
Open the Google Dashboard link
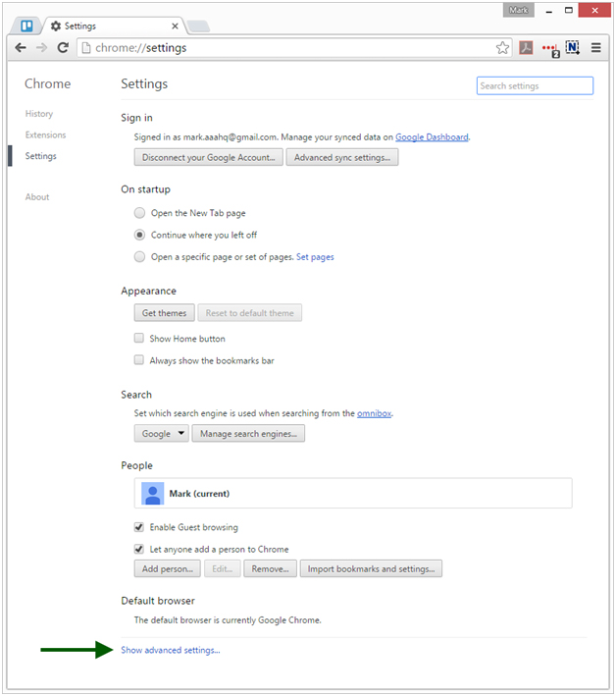[x=432, y=137]
